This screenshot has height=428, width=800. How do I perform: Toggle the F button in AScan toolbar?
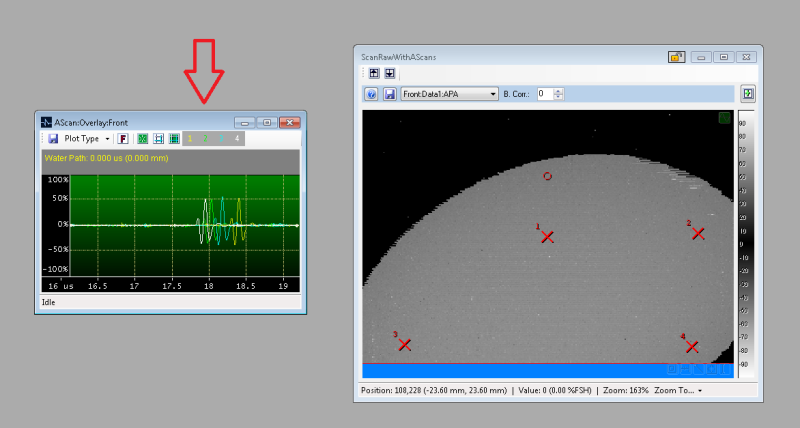(x=123, y=138)
